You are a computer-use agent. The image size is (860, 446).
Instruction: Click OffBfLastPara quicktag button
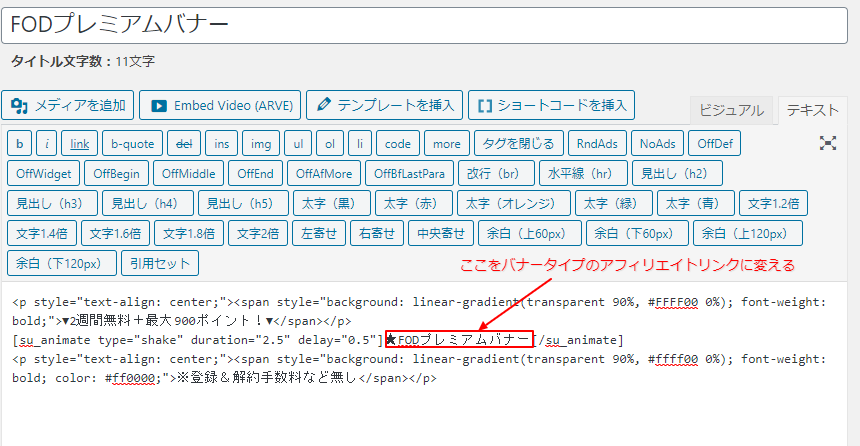409,173
